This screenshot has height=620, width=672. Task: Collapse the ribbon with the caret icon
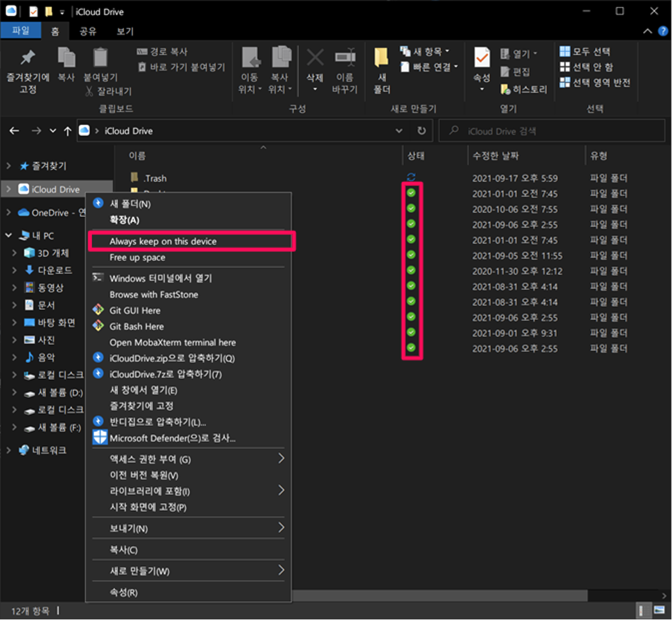pos(648,31)
